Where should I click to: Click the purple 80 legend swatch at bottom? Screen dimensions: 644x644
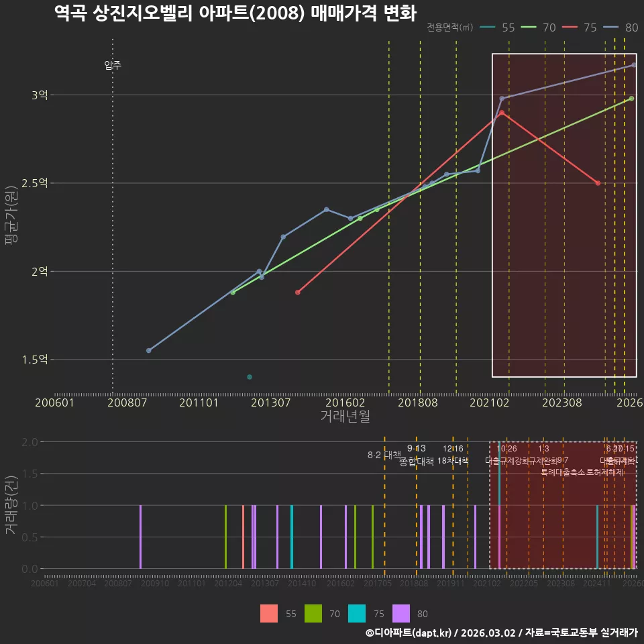tap(401, 613)
